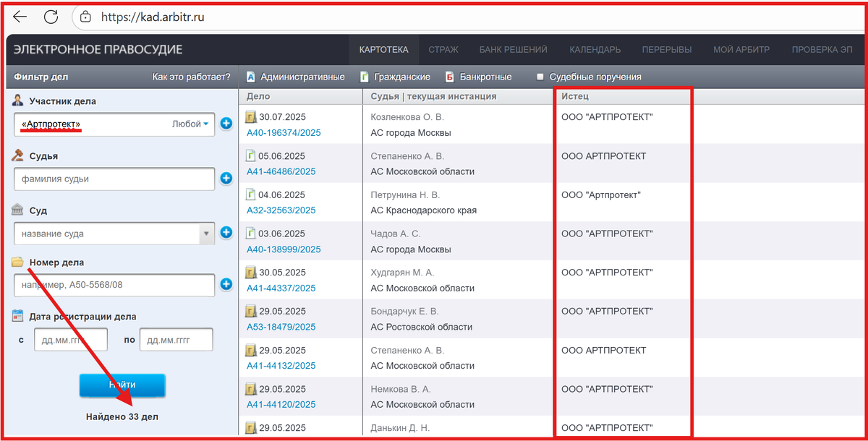The height and width of the screenshot is (441, 868).
Task: Click the Номер дела input field
Action: point(114,285)
